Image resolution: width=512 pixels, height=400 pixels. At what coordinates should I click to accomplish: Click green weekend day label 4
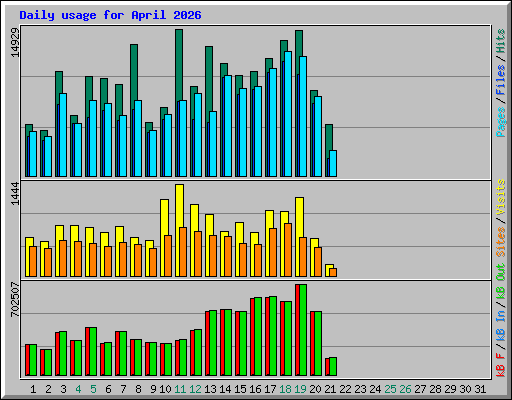[x=78, y=389]
